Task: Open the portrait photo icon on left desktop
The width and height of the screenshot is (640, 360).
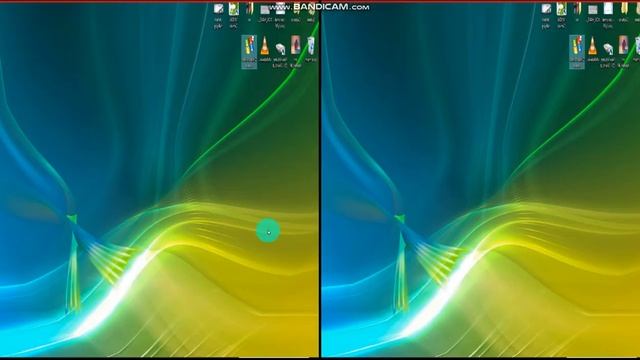Action: [x=296, y=45]
